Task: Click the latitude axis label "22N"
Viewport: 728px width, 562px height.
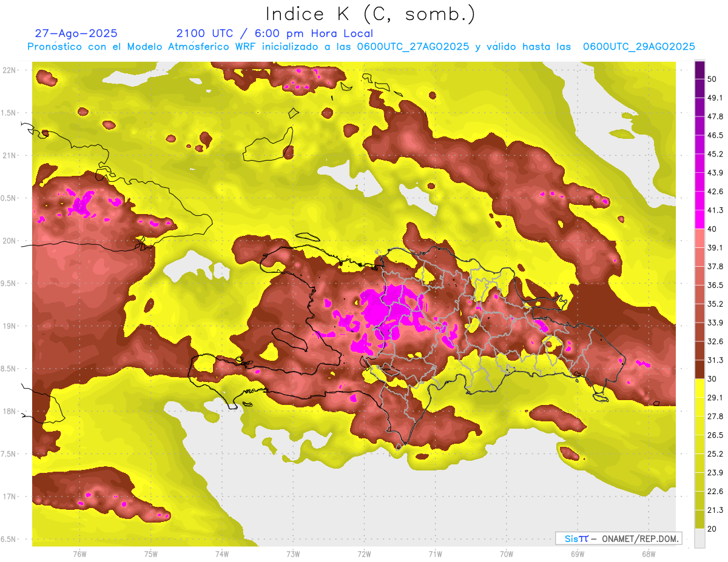Action: point(9,70)
